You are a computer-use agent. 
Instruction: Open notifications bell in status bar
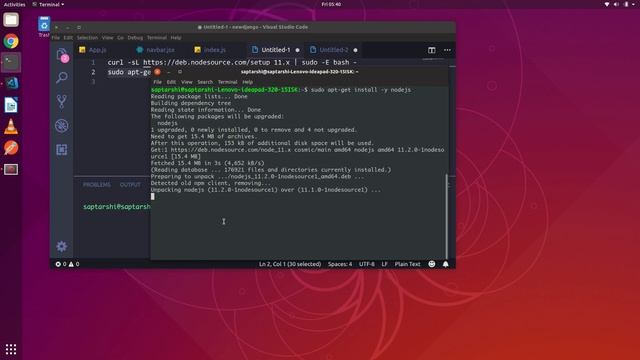(x=445, y=264)
